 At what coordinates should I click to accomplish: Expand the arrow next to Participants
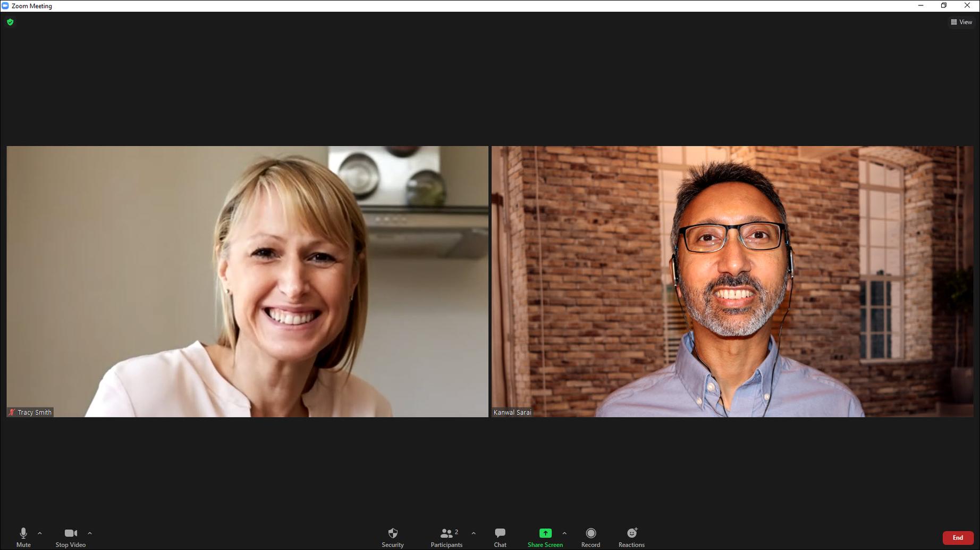point(474,533)
